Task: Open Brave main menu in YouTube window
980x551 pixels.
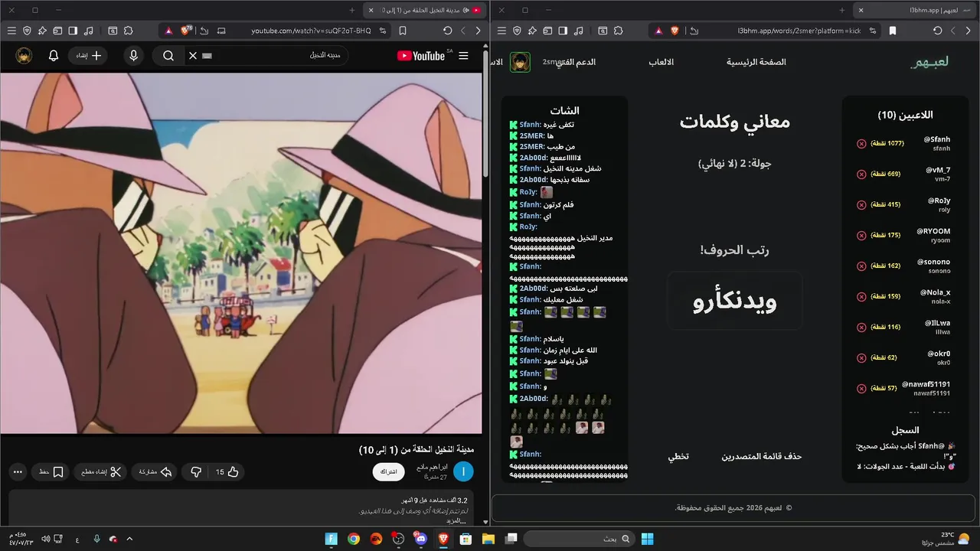Action: pyautogui.click(x=11, y=31)
